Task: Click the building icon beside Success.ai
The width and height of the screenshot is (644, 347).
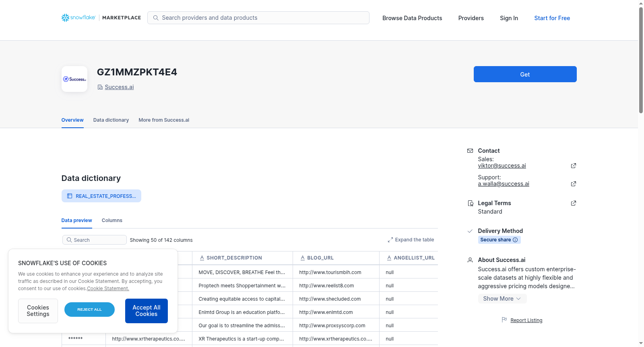Action: (100, 87)
